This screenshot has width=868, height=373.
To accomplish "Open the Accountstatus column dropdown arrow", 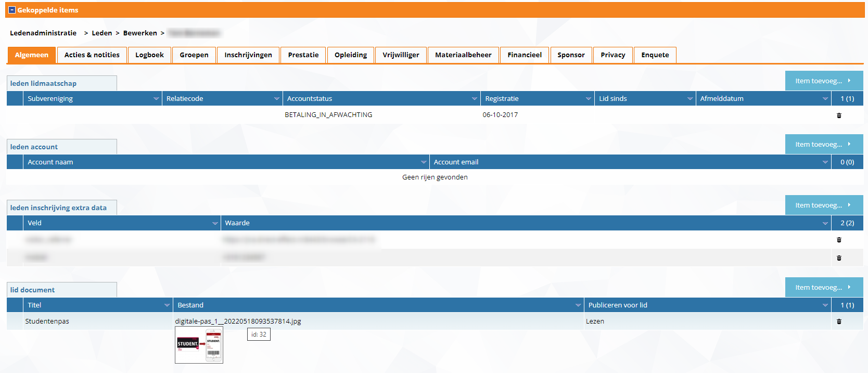I will [x=474, y=99].
